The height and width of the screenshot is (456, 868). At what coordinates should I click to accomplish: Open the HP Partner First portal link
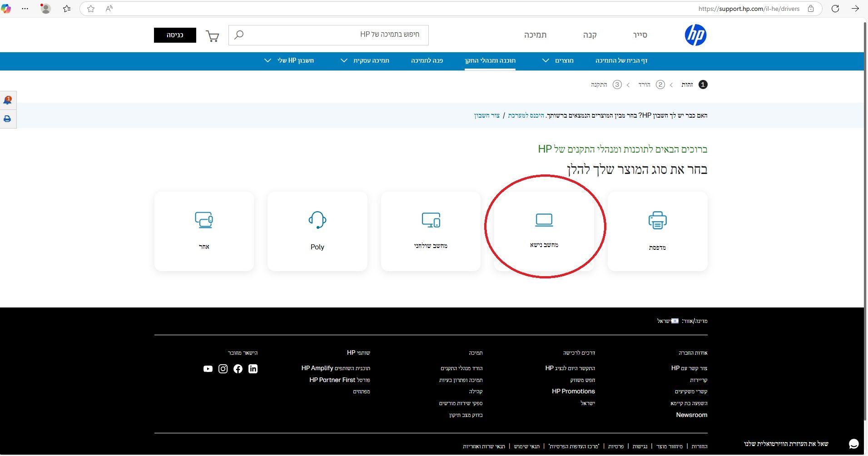click(x=340, y=380)
